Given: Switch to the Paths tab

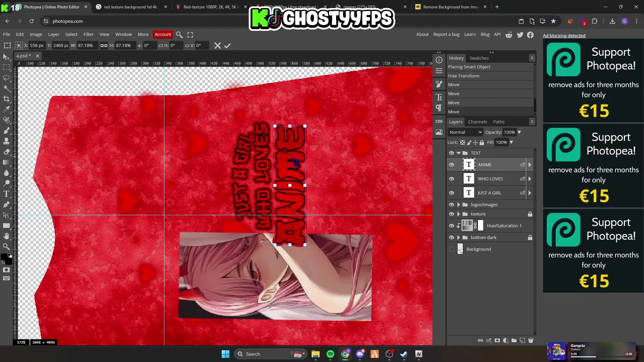Looking at the screenshot, I should tap(499, 122).
